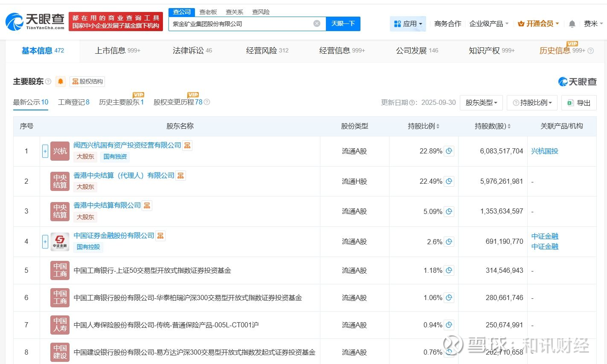The image size is (607, 364).
Task: Open the 兴杭国投 related institution link
Action: [x=544, y=151]
